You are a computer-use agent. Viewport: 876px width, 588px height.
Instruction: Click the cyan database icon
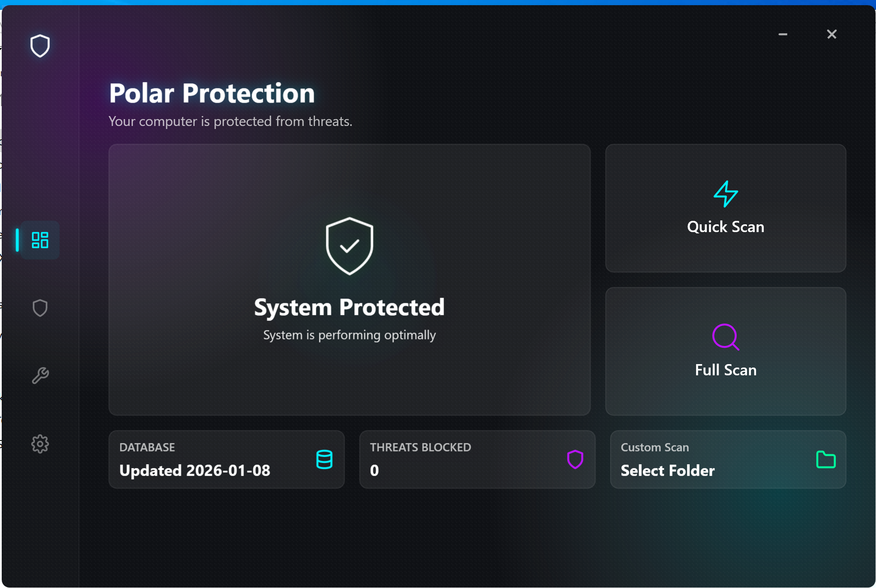click(x=324, y=459)
